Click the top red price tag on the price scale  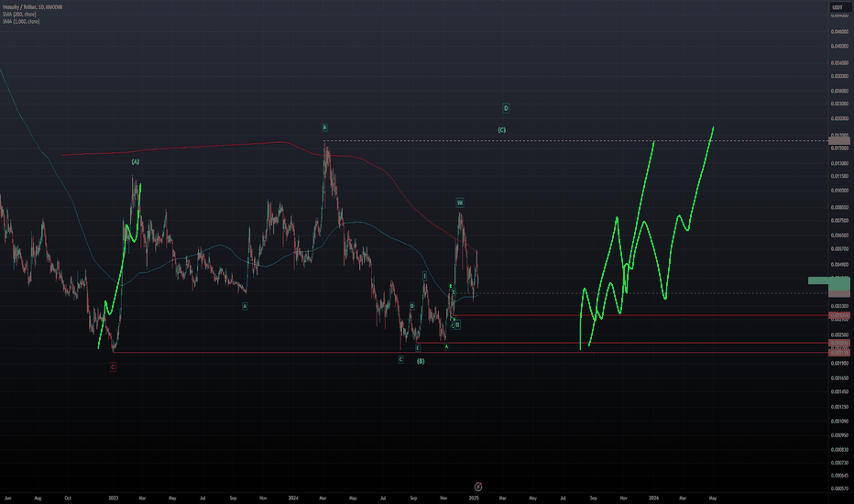tap(838, 315)
